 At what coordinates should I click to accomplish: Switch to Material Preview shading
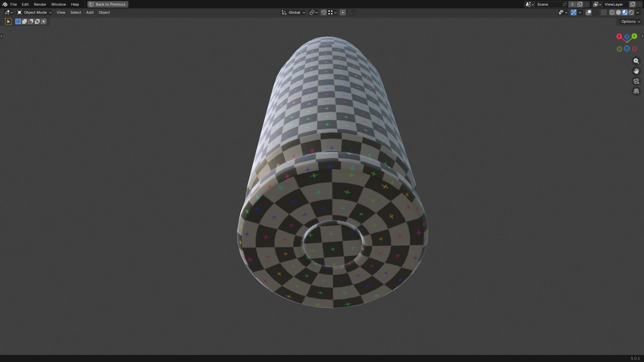(x=625, y=12)
